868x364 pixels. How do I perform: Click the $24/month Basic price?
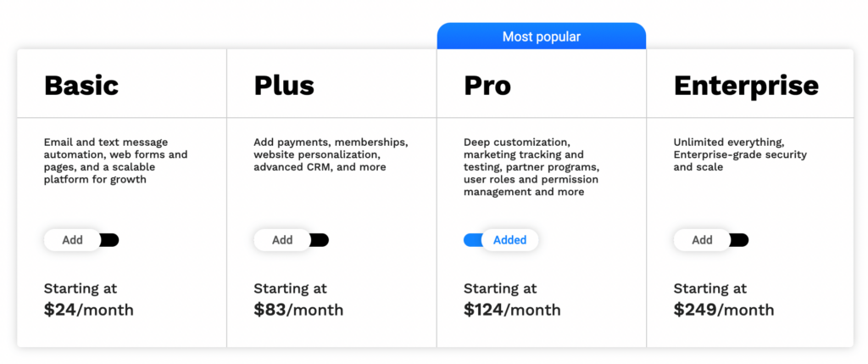[88, 309]
